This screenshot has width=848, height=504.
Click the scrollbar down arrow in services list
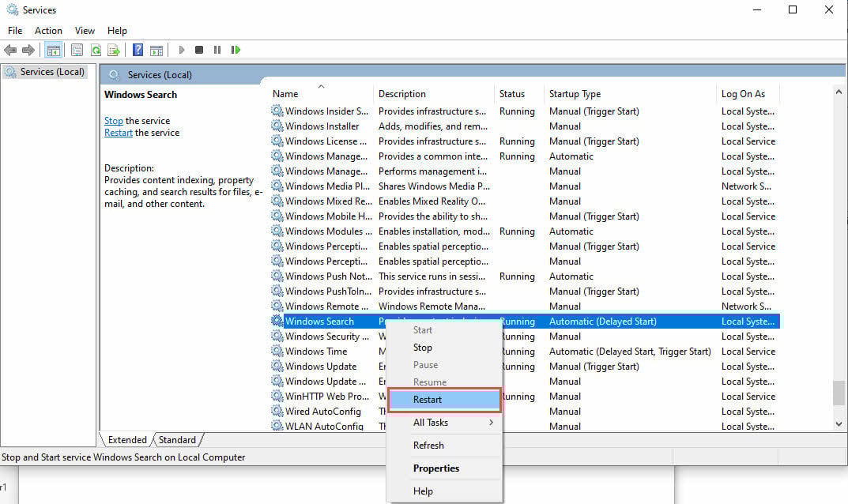[x=839, y=424]
